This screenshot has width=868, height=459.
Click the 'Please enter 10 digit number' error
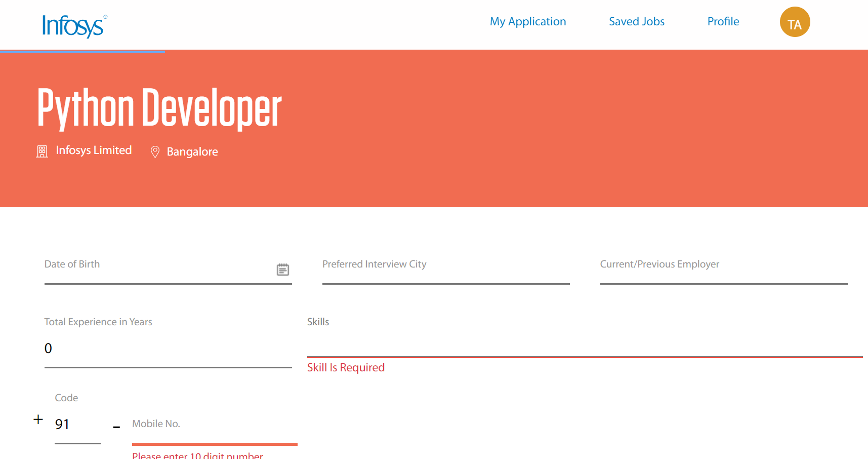pos(197,455)
